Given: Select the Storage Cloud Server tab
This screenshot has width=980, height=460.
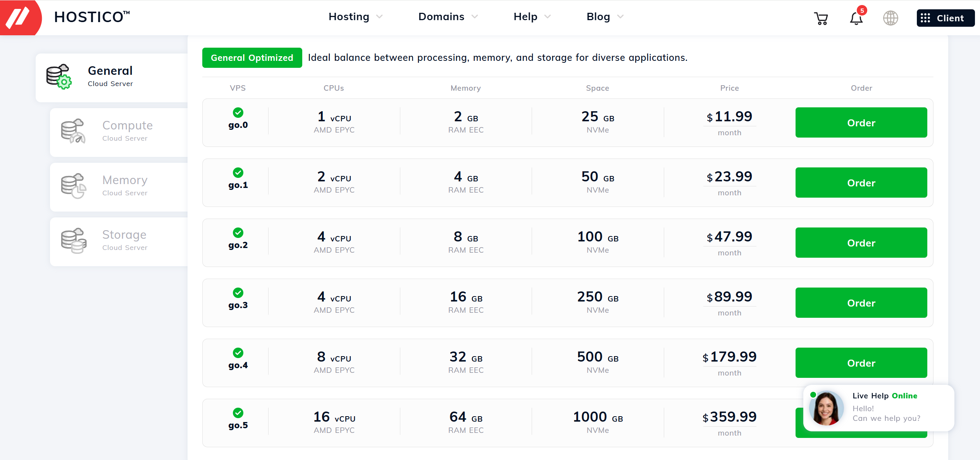Looking at the screenshot, I should pyautogui.click(x=119, y=241).
